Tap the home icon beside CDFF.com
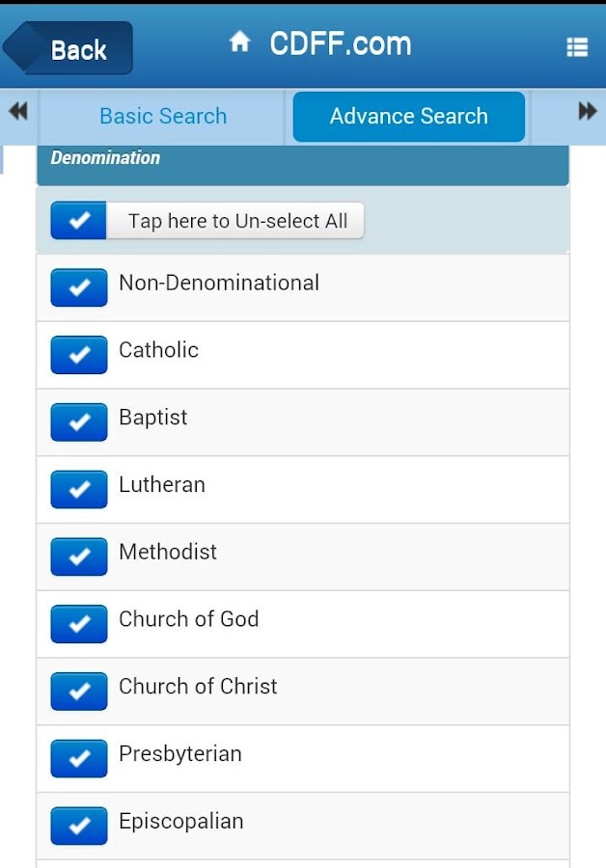The height and width of the screenshot is (868, 606). (x=239, y=42)
